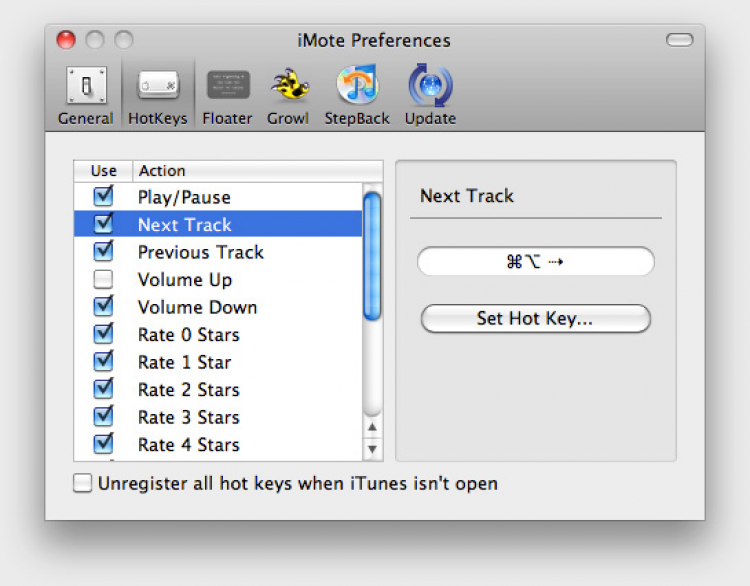Open the Update preferences icon
Image resolution: width=750 pixels, height=586 pixels.
click(x=430, y=88)
